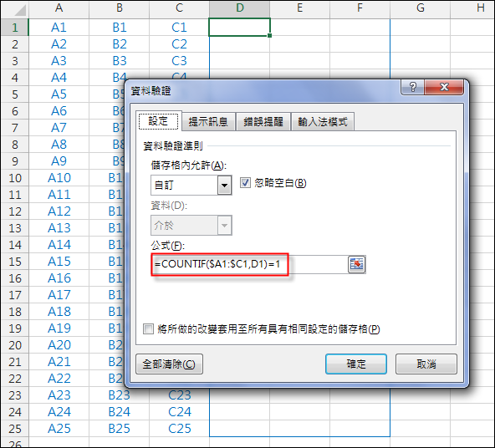
Task: Click cell containing A24
Action: [59, 412]
